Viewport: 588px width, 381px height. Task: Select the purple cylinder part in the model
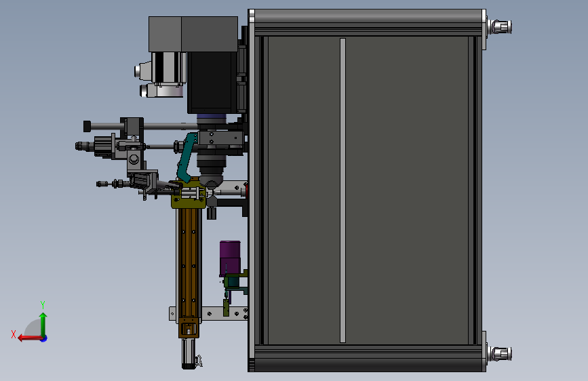coord(230,258)
